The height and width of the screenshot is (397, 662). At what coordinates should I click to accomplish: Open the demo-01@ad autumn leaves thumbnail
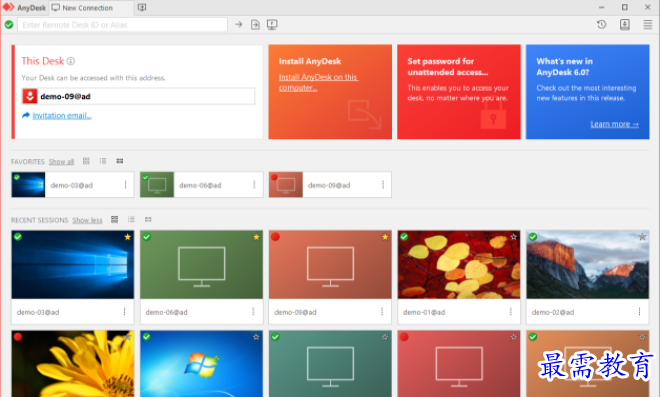click(x=459, y=264)
